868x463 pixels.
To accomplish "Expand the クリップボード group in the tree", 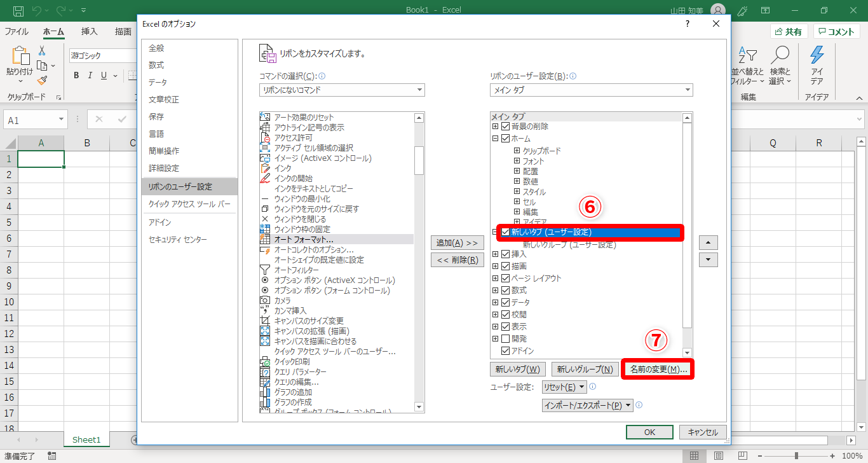I will 517,151.
